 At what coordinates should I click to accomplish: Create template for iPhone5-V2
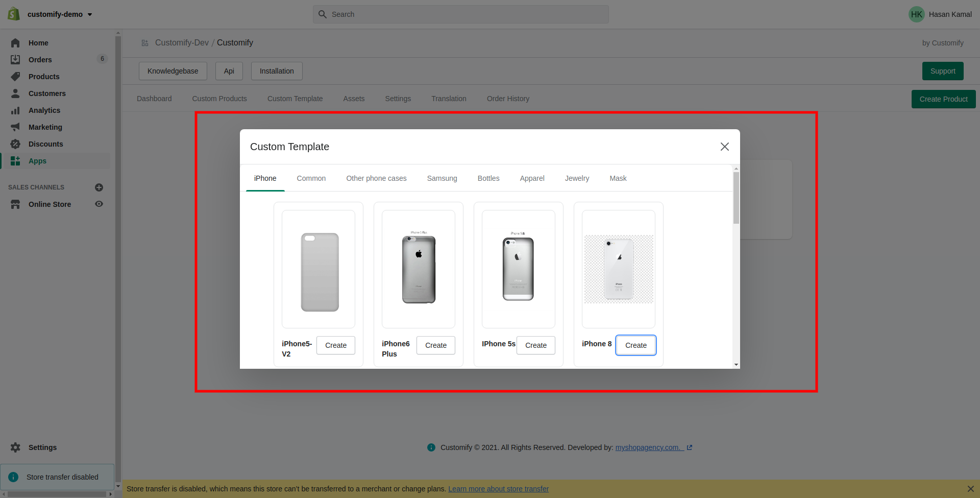pyautogui.click(x=336, y=345)
